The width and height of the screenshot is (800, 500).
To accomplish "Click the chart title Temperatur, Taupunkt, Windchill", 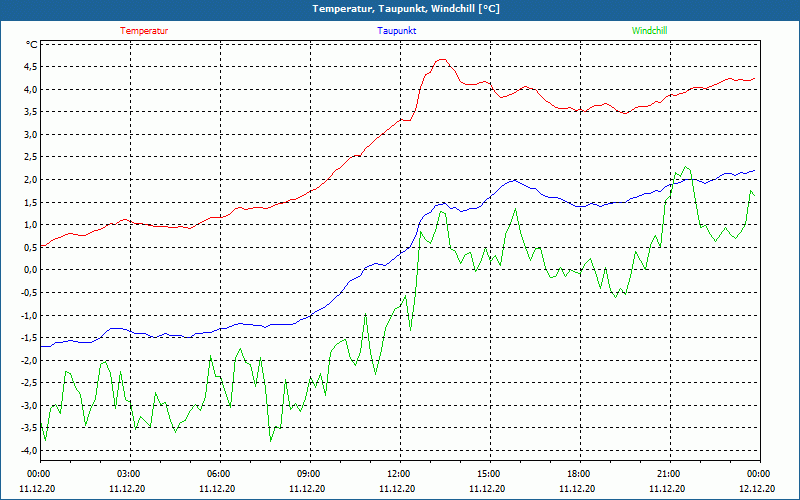I will (406, 9).
